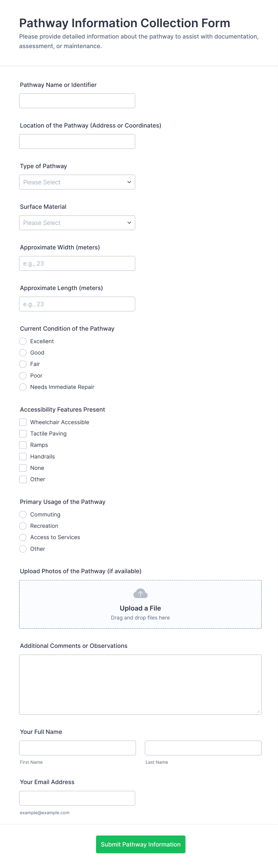Focus the Your Email Address field
This screenshot has width=278, height=868.
(77, 798)
